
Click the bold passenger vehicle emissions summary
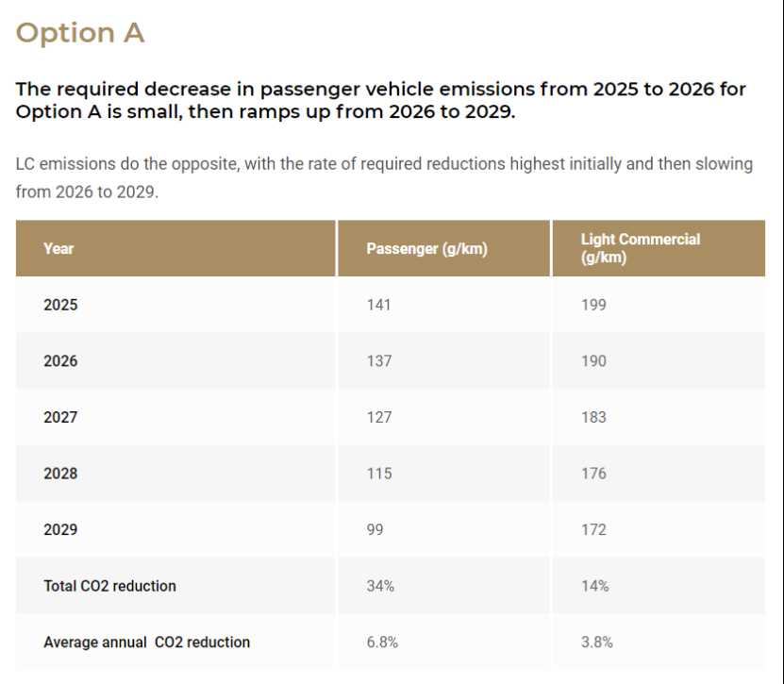point(380,100)
